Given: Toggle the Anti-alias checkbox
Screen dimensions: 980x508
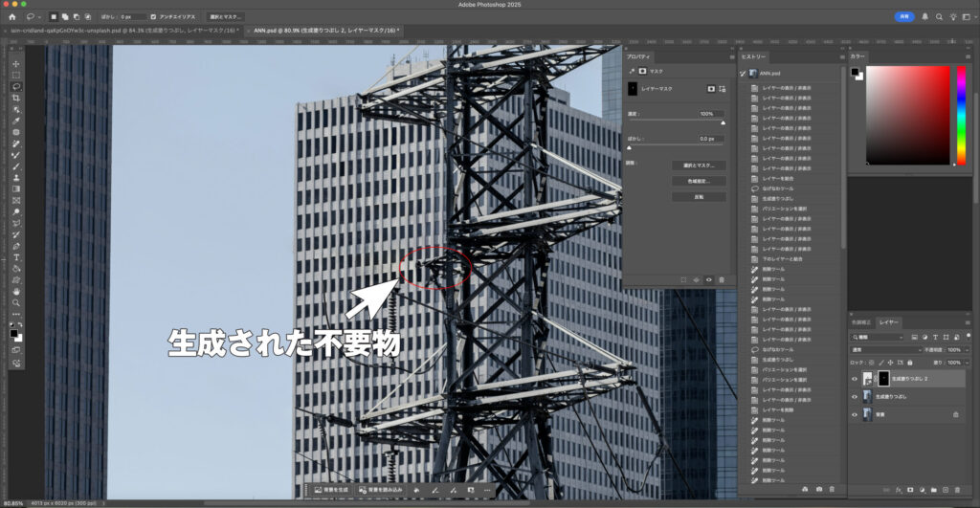Looking at the screenshot, I should pos(153,17).
